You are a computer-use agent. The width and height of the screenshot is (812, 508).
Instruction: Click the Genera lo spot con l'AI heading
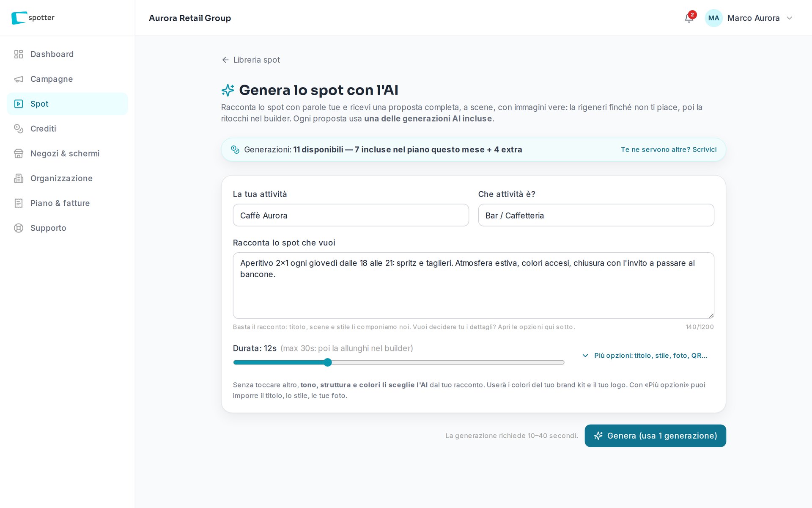pos(318,90)
